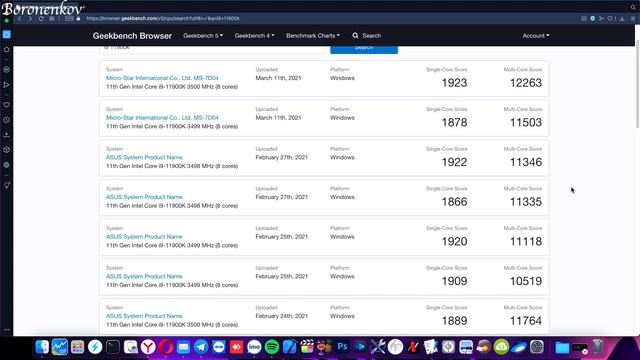Open ASUS System Product Name result scoring 1866
Image resolution: width=640 pixels, height=360 pixels.
144,197
